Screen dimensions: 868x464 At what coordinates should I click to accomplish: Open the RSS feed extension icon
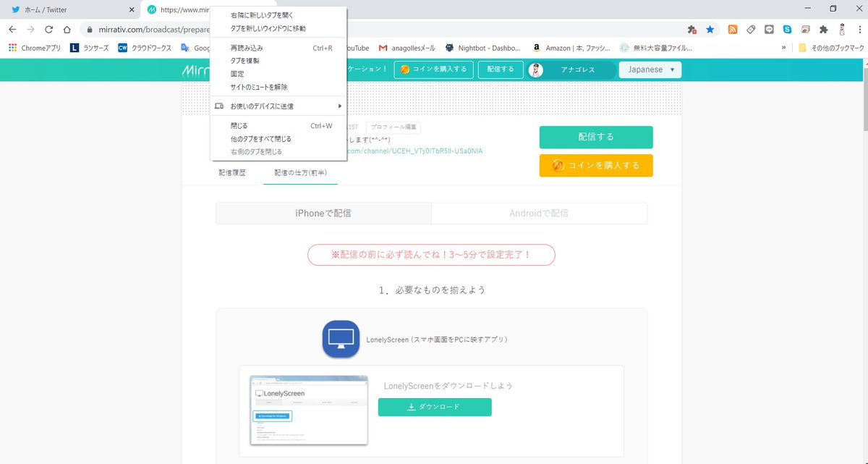coord(732,29)
